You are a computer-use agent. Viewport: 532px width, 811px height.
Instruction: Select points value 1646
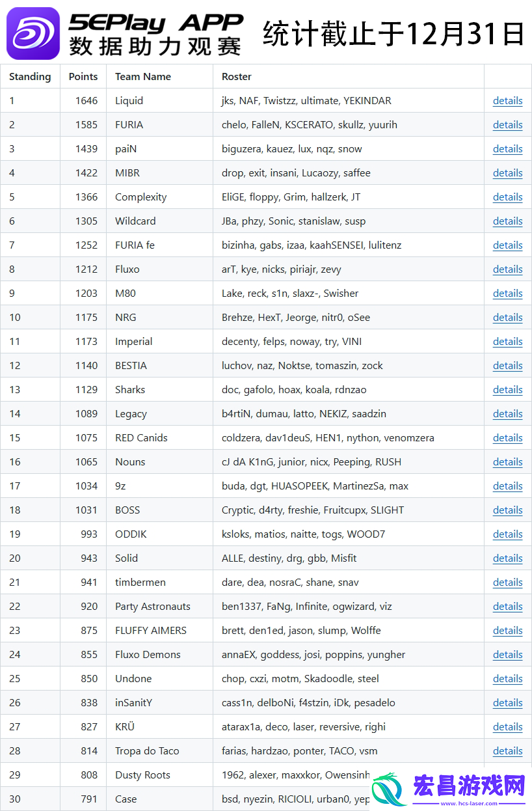pyautogui.click(x=86, y=101)
